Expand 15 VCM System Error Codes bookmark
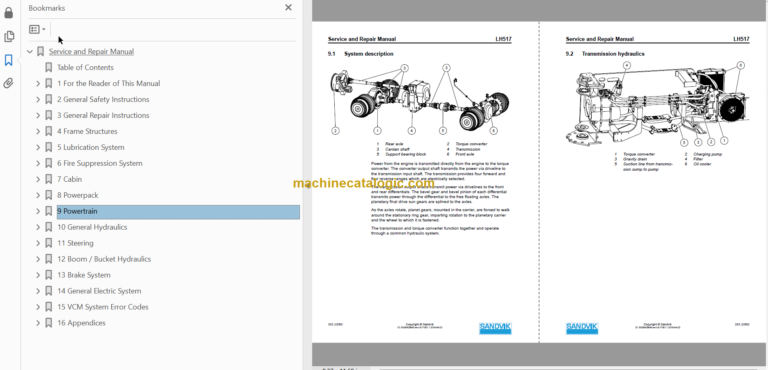 point(38,307)
